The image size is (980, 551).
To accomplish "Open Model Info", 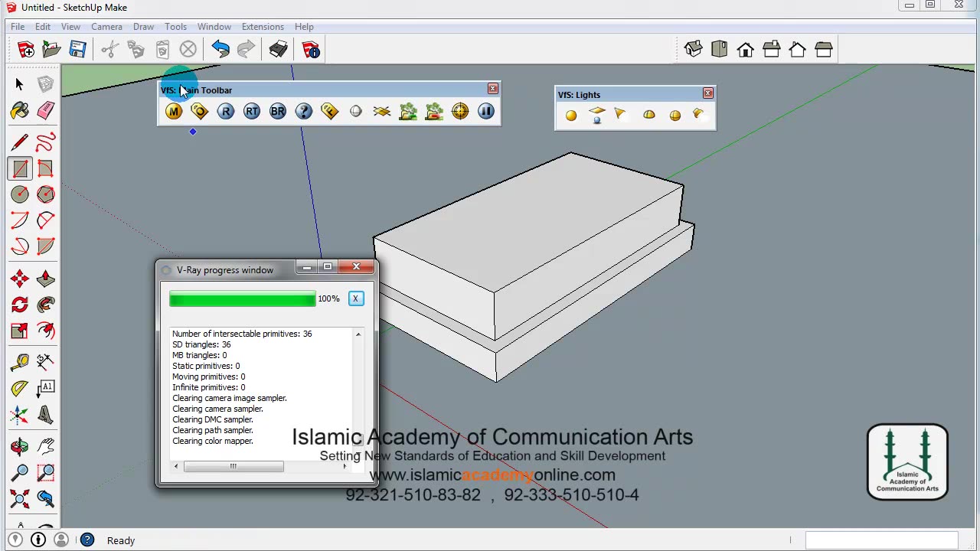I will 311,50.
